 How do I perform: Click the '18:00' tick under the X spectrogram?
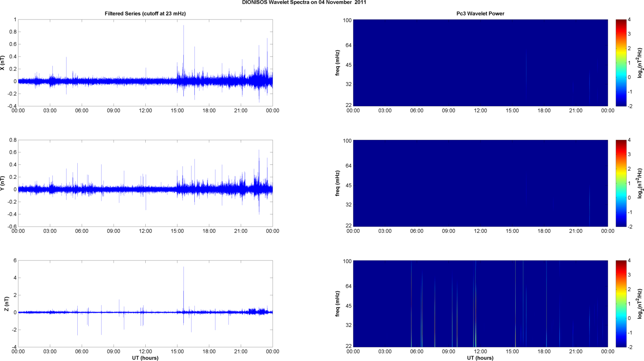tap(544, 111)
